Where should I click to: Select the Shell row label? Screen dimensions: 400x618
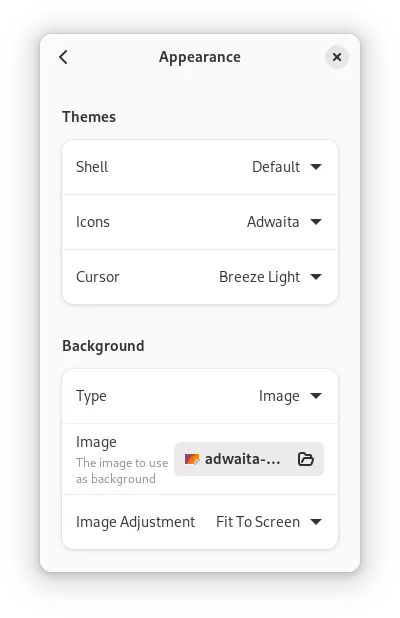92,167
